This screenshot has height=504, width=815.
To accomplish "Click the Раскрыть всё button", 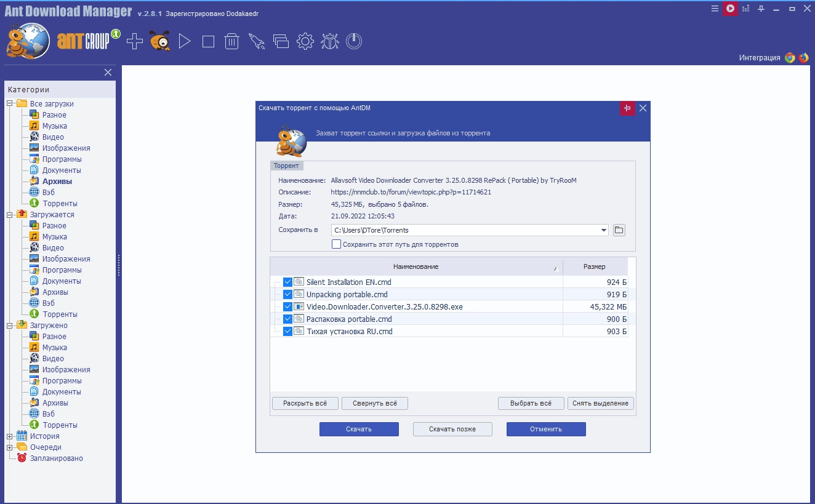I will point(305,404).
